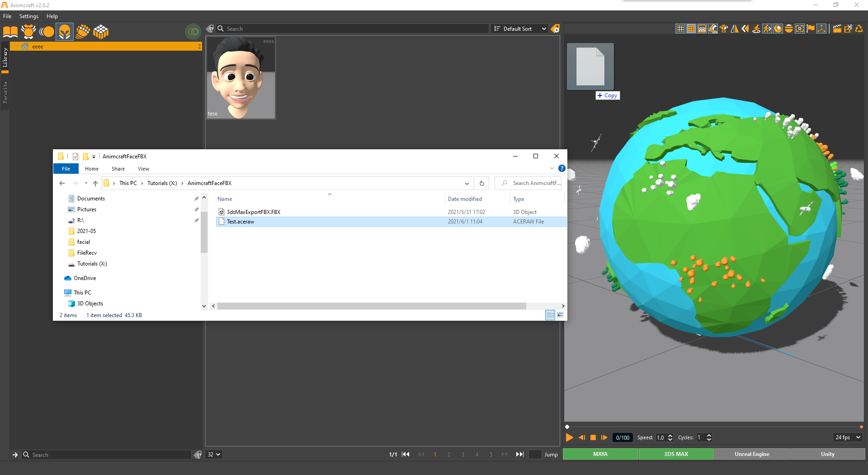Step to the next frame

pyautogui.click(x=604, y=437)
